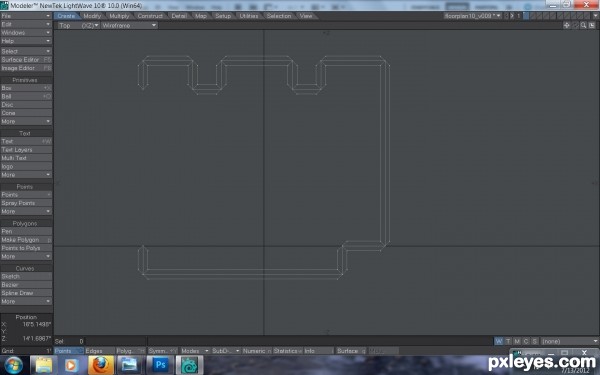
Task: Open the Top view type dropdown
Action: [x=78, y=25]
